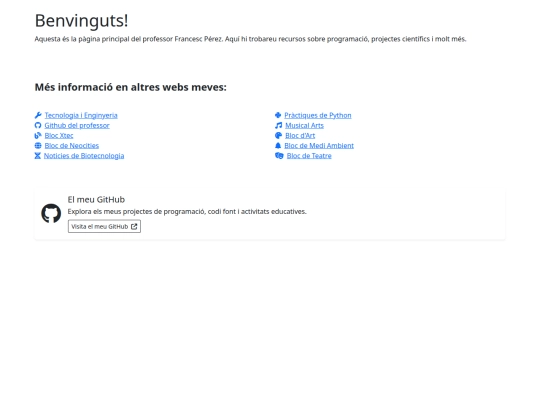Screen dimensions: 540x405
Task: Open the Pràctiques de Python link
Action: [318, 115]
